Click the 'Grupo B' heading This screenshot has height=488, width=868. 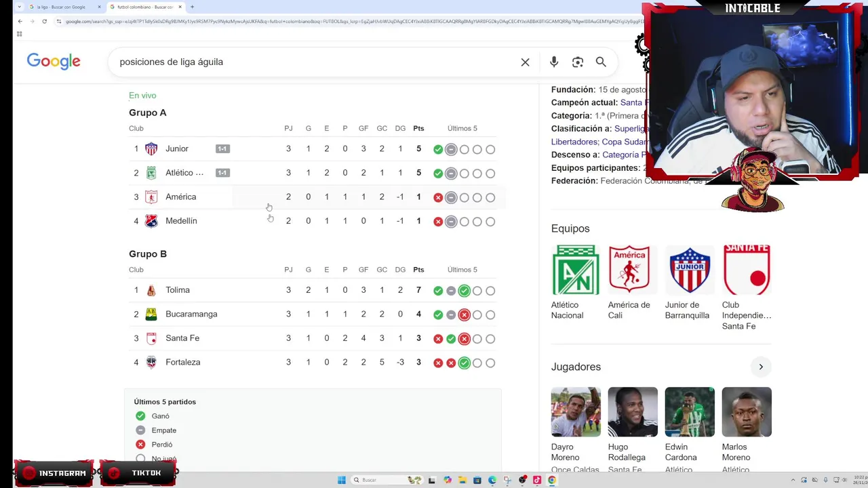point(148,254)
